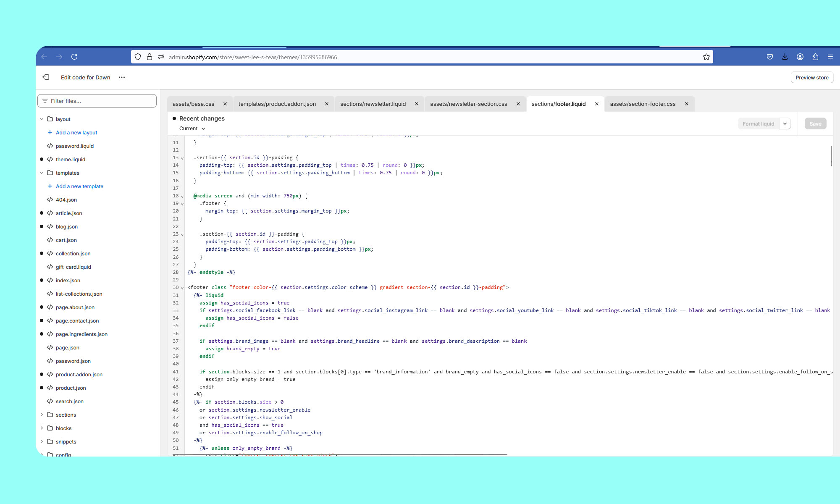Bookmark page with the star icon

pyautogui.click(x=706, y=57)
